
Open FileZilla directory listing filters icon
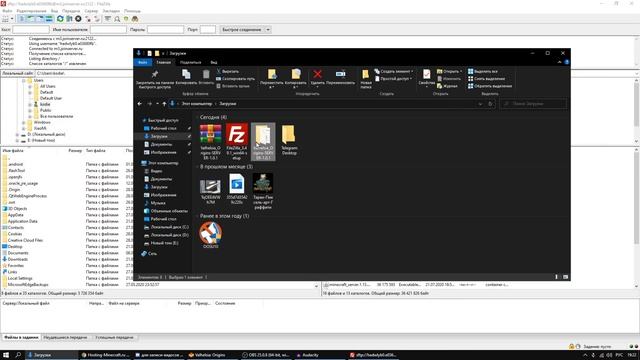click(x=108, y=19)
